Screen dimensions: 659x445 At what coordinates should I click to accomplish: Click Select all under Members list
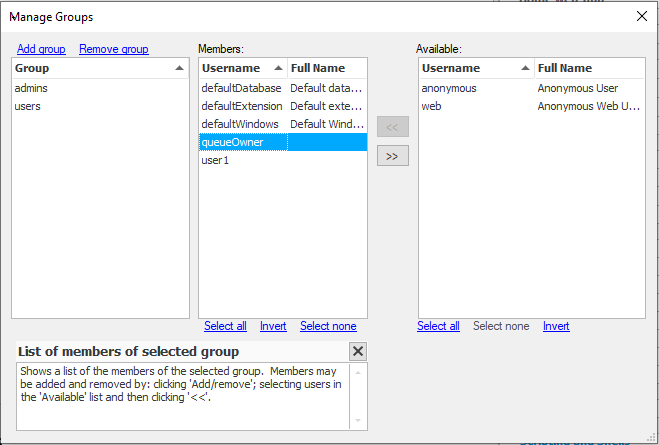(x=225, y=326)
